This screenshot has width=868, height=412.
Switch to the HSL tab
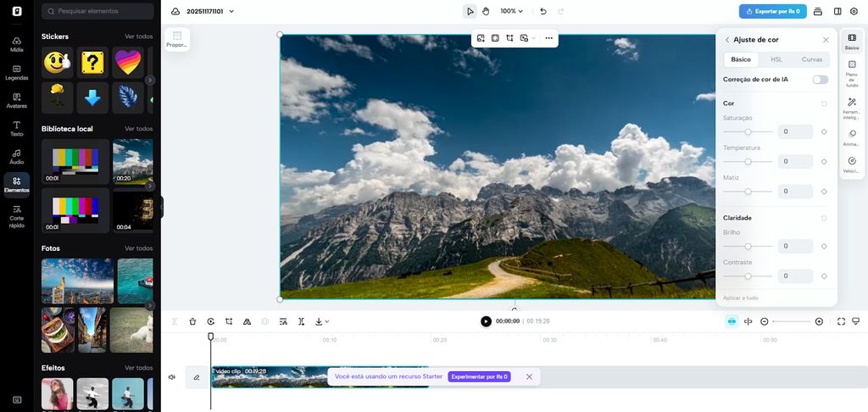776,59
